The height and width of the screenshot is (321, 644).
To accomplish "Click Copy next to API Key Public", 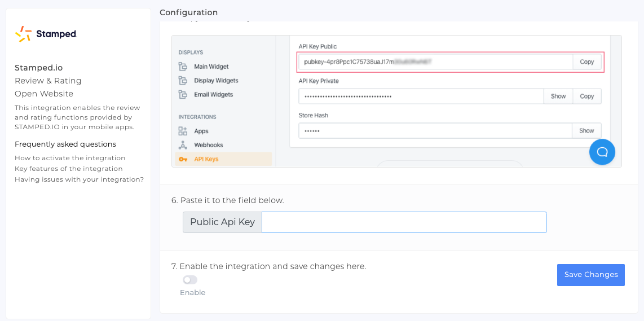I will 587,61.
